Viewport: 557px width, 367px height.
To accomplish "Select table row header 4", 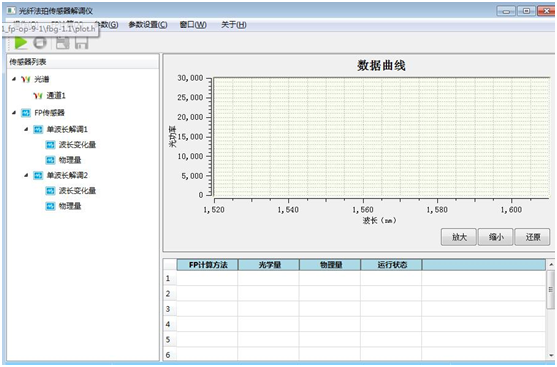I will click(170, 324).
